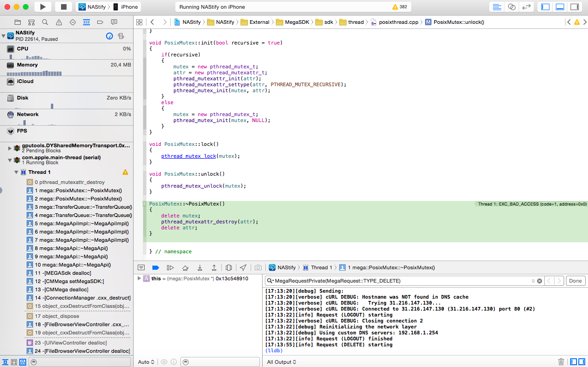Open the Symbol navigator tab
This screenshot has height=367, width=588.
31,22
